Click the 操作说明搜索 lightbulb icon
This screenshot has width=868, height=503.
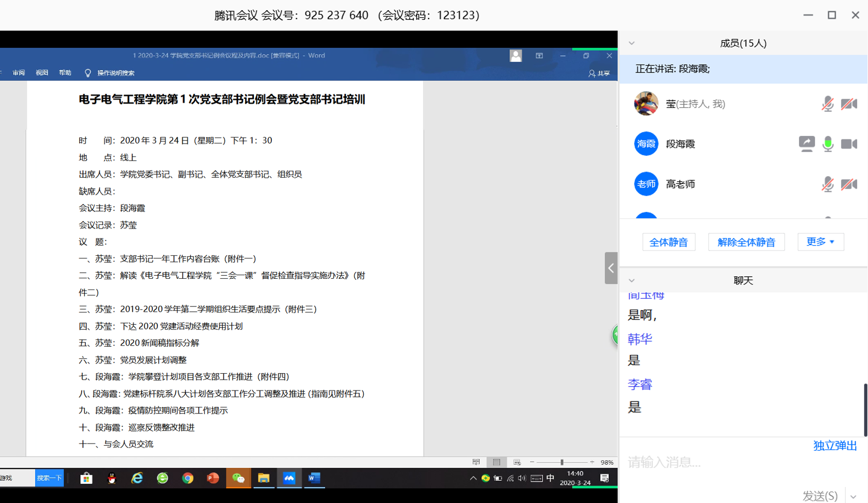click(88, 73)
